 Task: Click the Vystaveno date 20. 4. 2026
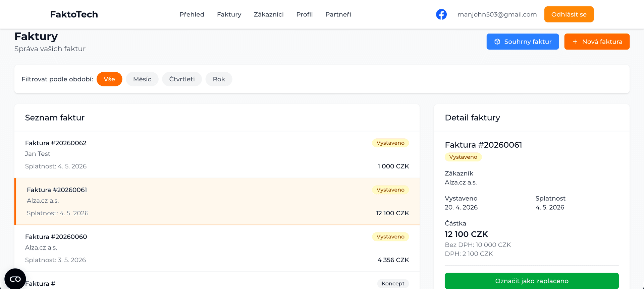point(461,207)
